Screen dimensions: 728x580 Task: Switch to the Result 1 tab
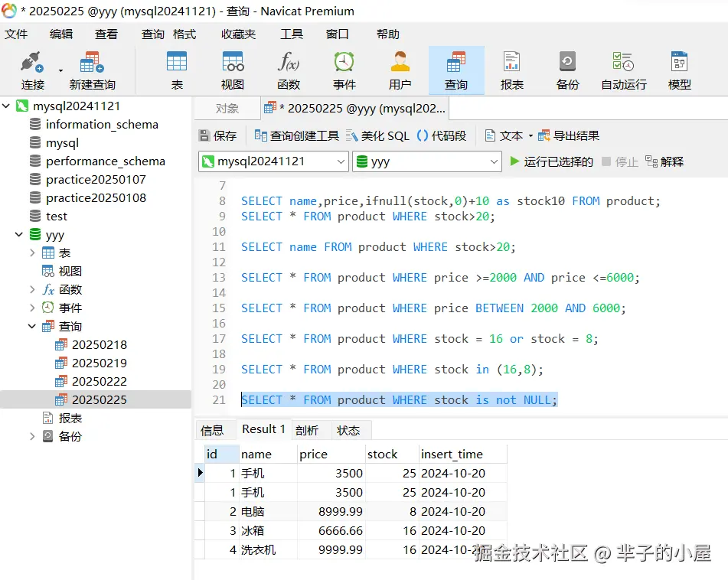pos(263,429)
